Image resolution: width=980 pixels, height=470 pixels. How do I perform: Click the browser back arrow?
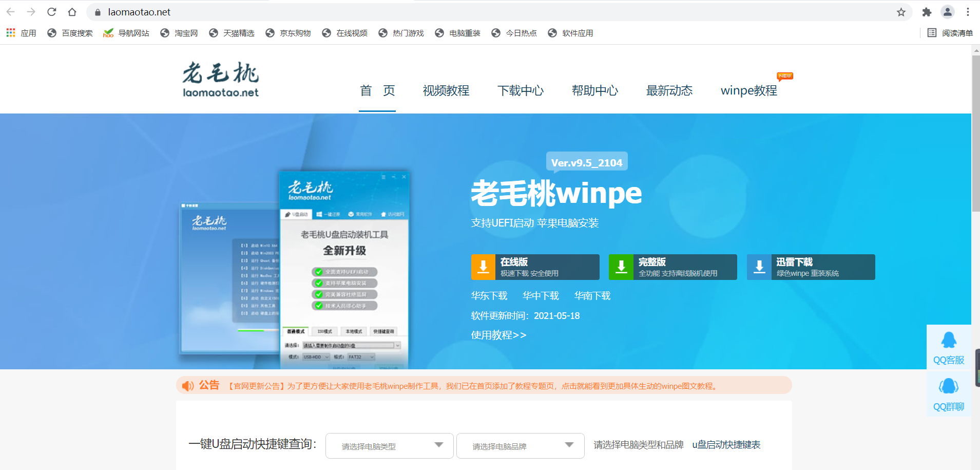(x=11, y=12)
